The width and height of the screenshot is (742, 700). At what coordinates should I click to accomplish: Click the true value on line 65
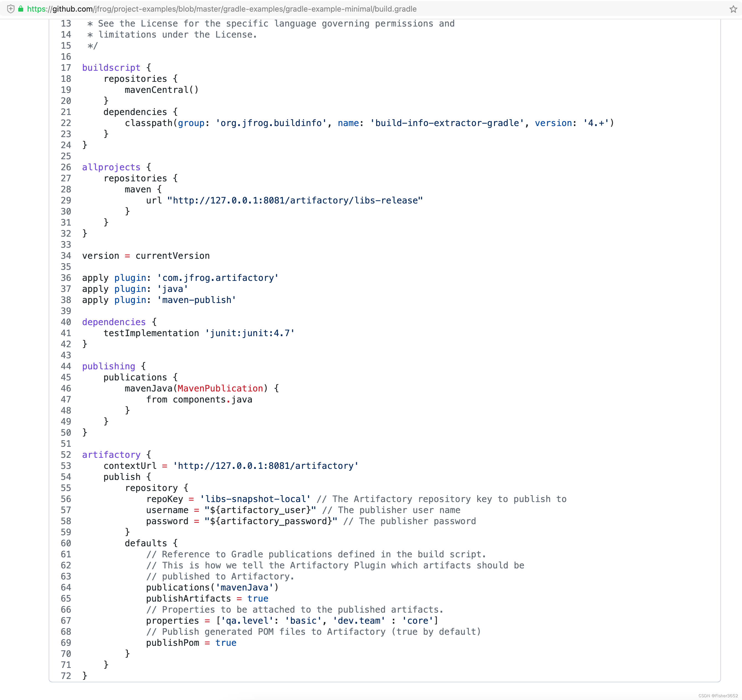(x=257, y=599)
